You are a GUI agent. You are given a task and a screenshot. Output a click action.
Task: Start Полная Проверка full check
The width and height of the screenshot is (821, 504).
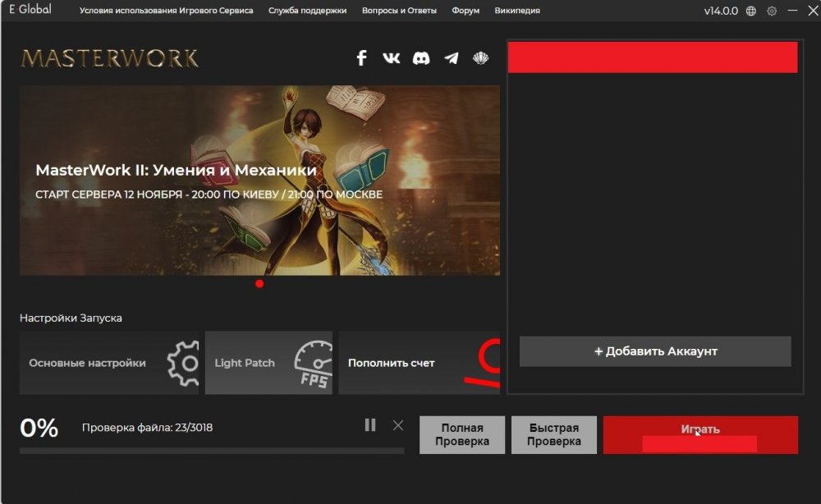(x=462, y=435)
